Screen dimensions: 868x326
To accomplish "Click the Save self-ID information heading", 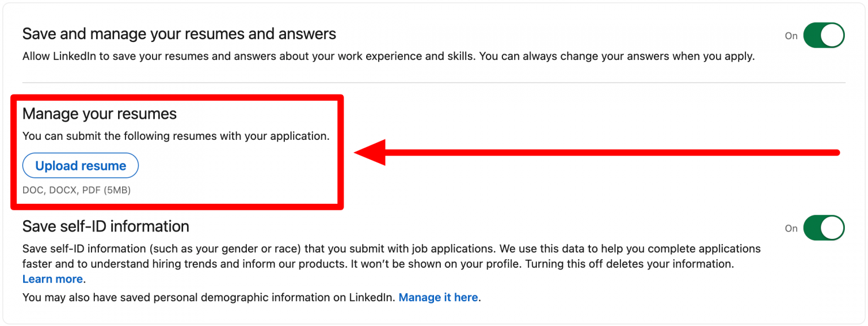I will point(106,226).
